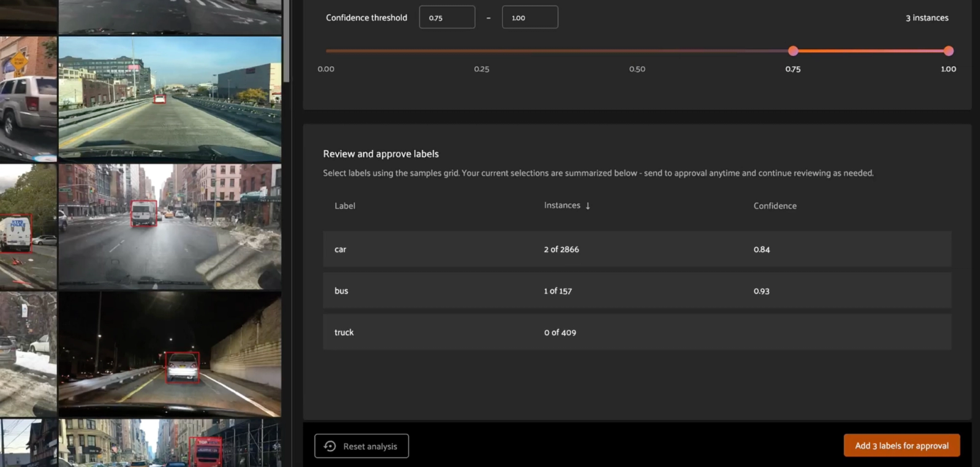Open the snowy city street van thumbnail
Viewport: 980px width, 467px height.
[170, 226]
